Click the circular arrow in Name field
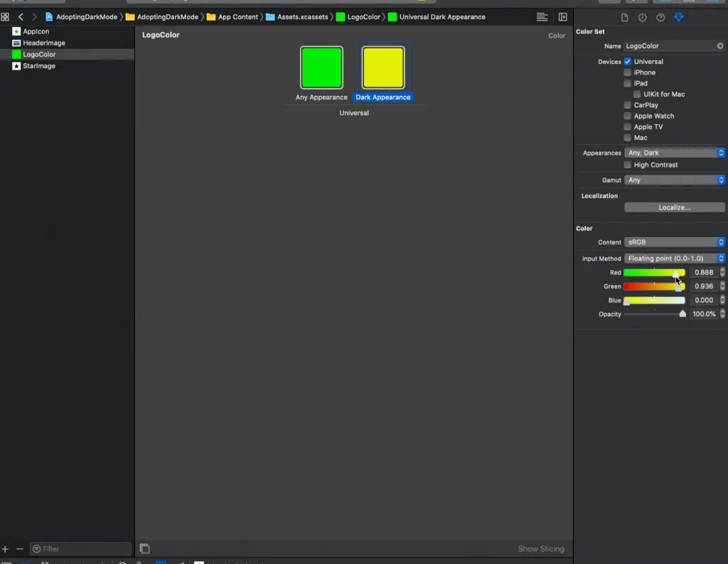 click(x=720, y=46)
